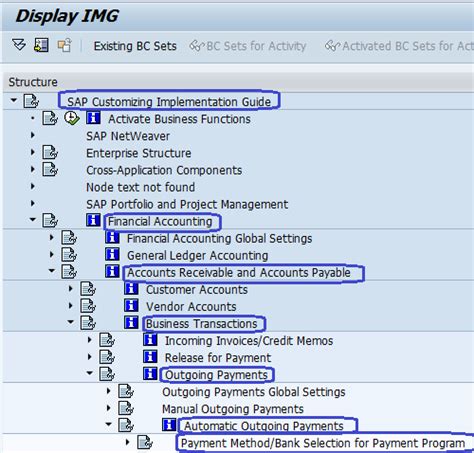Click the second toolbar icon with the green arrow

(41, 45)
